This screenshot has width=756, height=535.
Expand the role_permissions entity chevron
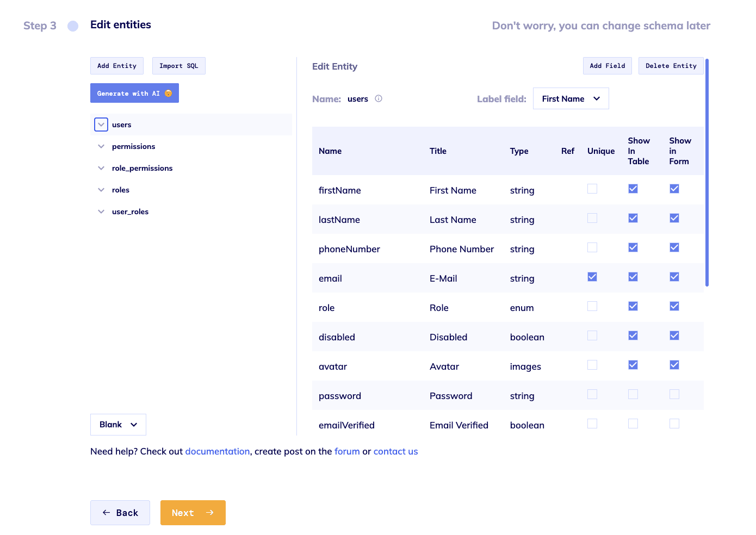101,168
